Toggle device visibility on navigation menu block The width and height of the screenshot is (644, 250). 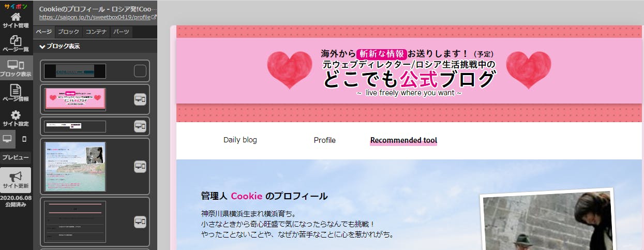pyautogui.click(x=140, y=126)
